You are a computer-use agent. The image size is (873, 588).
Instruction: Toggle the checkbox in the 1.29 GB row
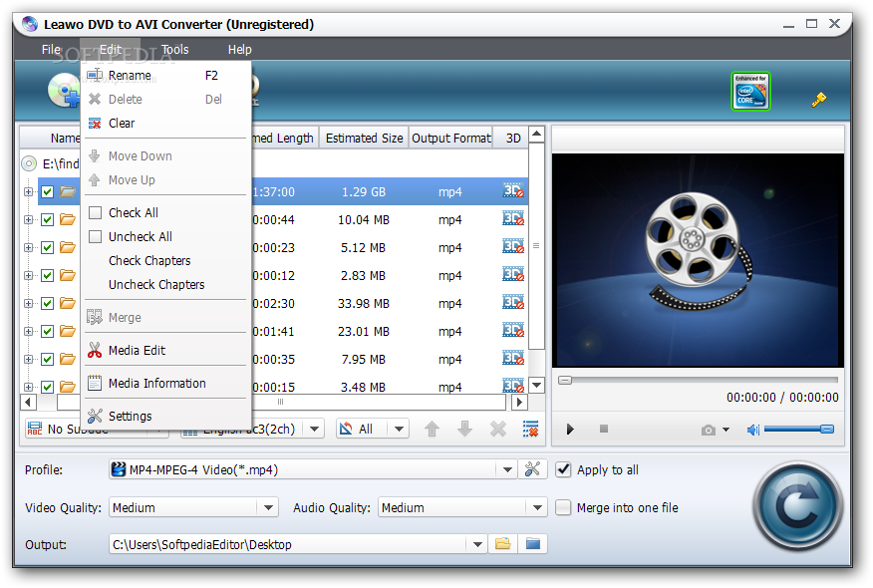tap(47, 191)
